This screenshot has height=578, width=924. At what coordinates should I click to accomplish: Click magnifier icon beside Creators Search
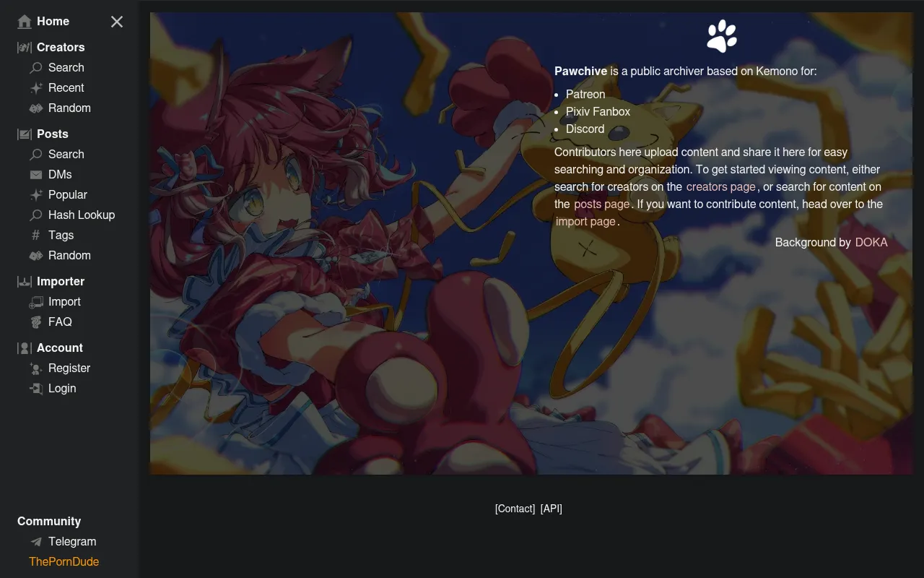(x=36, y=68)
